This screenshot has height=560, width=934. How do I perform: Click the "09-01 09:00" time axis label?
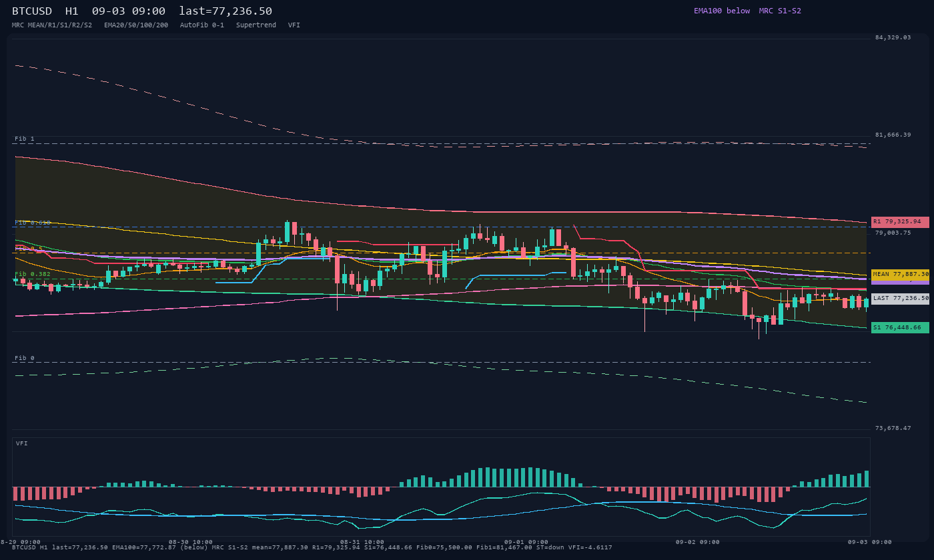click(x=526, y=542)
